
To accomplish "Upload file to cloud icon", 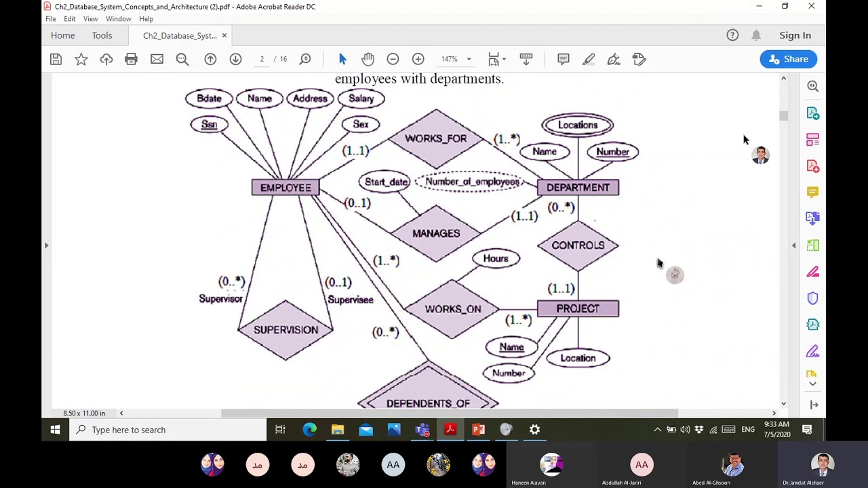I will coord(106,60).
